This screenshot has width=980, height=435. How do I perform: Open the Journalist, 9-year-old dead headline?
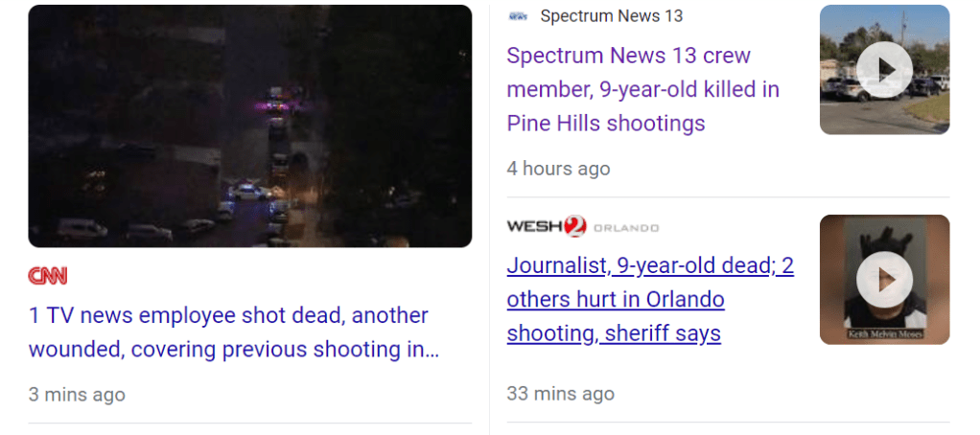click(650, 300)
